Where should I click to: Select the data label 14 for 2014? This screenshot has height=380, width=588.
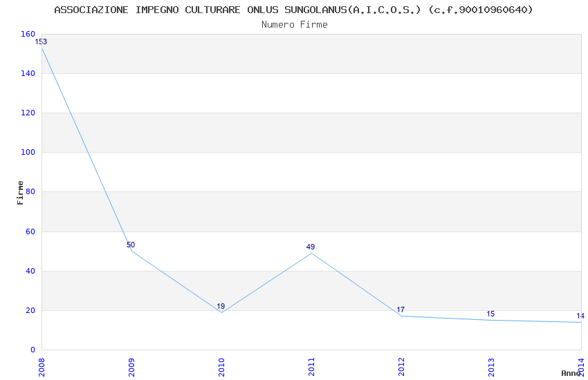(580, 316)
